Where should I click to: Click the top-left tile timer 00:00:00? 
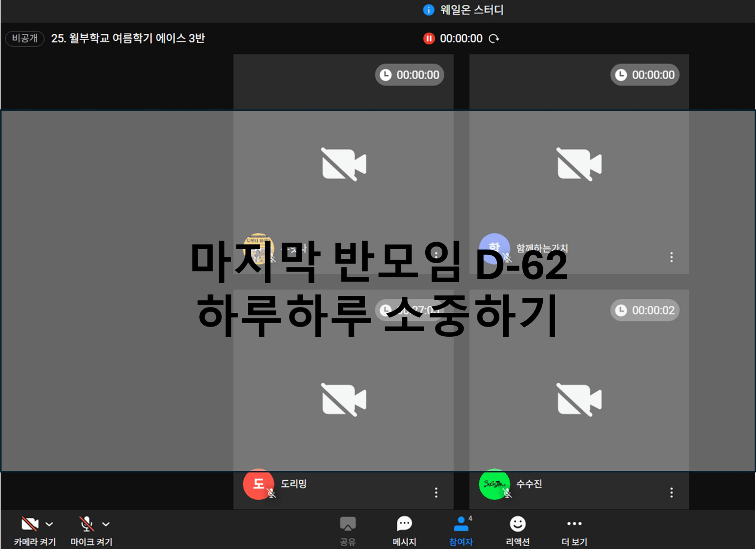(409, 75)
